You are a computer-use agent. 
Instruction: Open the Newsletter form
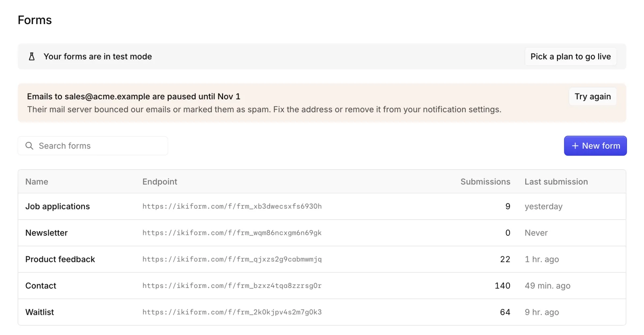[x=46, y=233]
